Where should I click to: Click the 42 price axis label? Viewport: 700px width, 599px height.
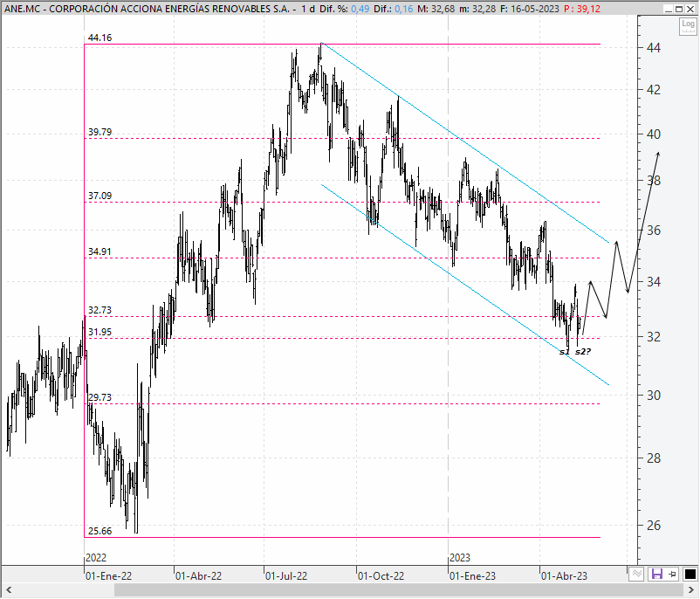[654, 90]
